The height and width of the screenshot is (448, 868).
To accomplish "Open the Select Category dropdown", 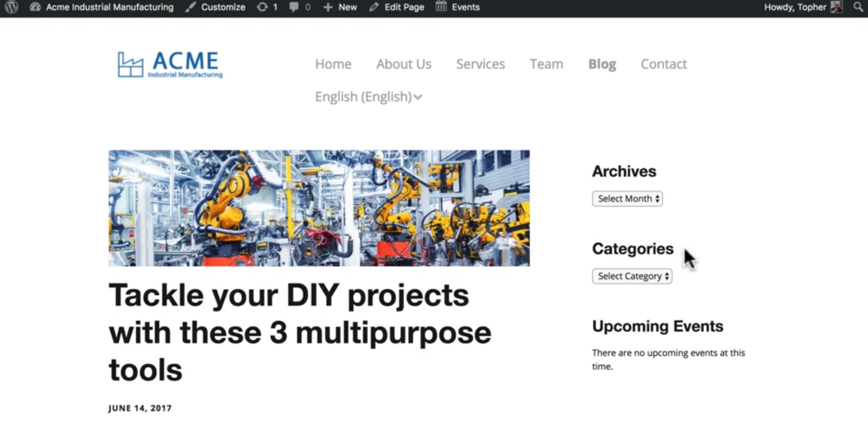I will 632,276.
